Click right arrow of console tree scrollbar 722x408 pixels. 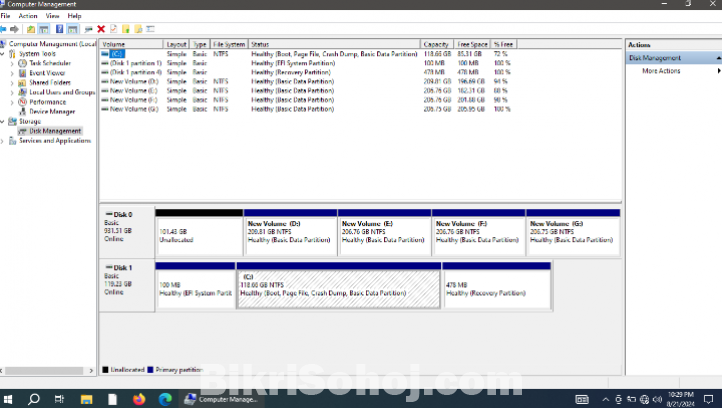[91, 370]
